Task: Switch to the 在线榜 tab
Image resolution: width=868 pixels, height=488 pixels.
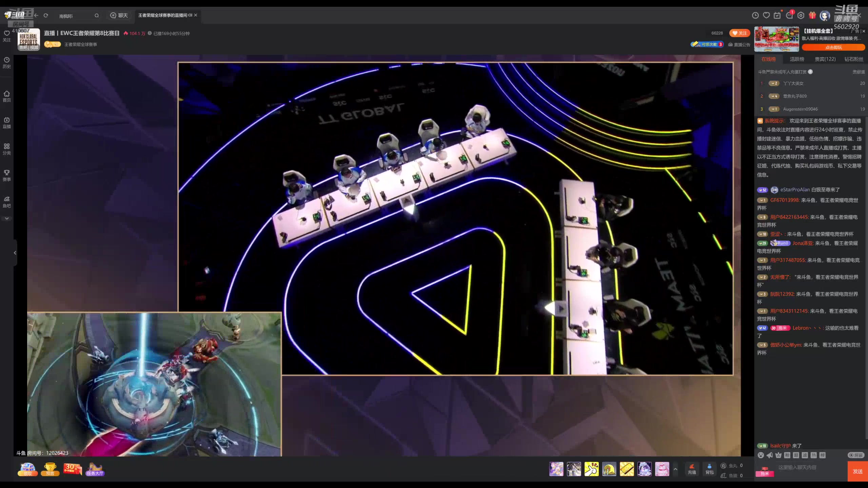Action: coord(769,59)
